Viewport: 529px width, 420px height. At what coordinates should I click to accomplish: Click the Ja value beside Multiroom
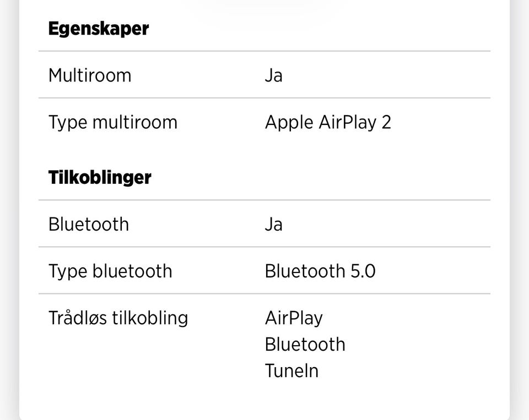click(x=273, y=75)
